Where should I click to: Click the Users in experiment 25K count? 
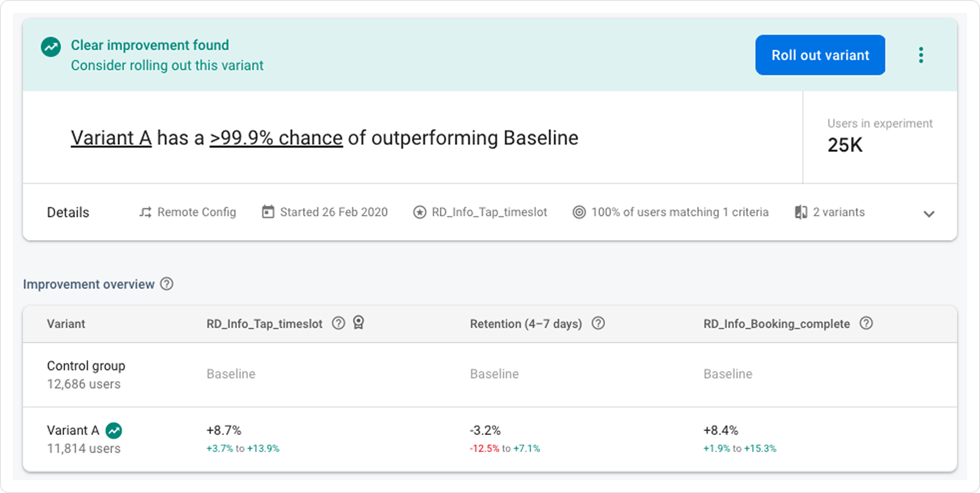click(x=844, y=145)
